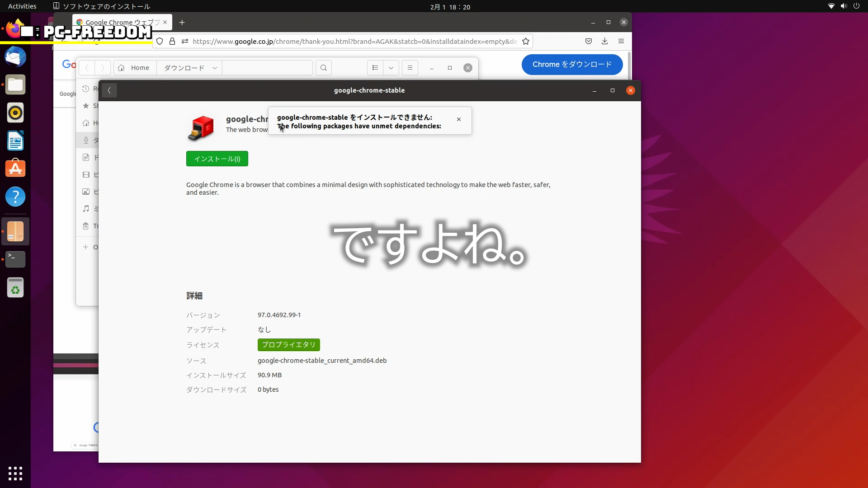Open system power menu in top bar
Image resolution: width=868 pixels, height=488 pixels.
(856, 6)
